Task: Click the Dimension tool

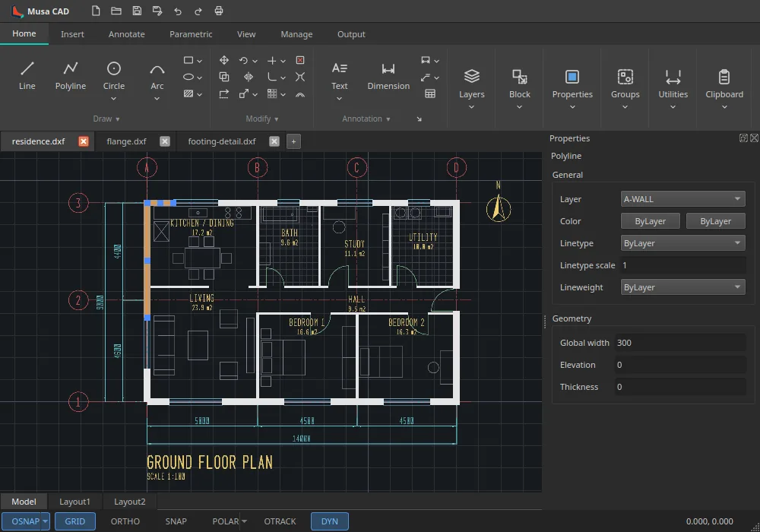Action: pyautogui.click(x=388, y=76)
